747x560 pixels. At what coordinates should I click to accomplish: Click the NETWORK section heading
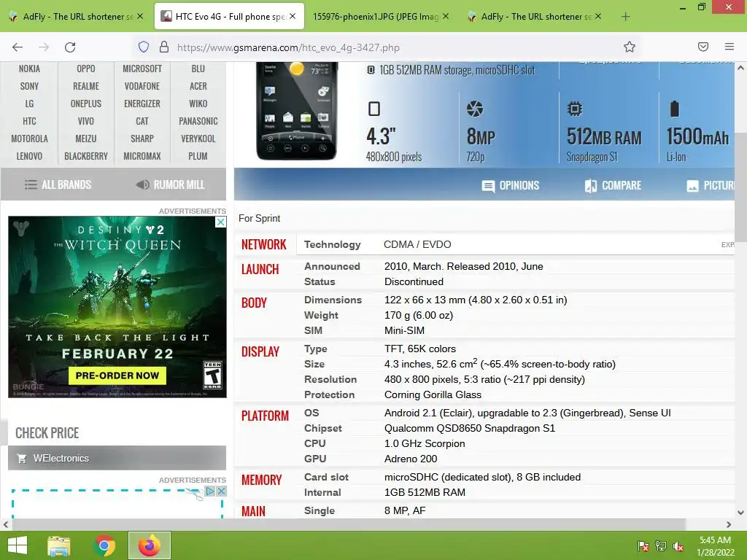(x=264, y=244)
